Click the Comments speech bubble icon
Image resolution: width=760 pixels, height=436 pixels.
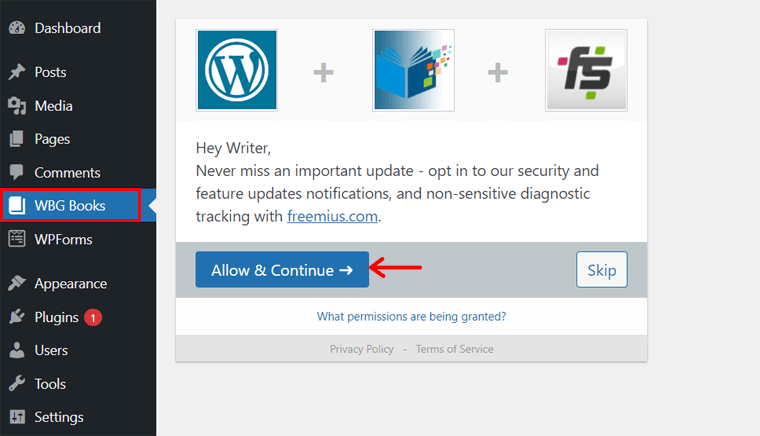[16, 173]
